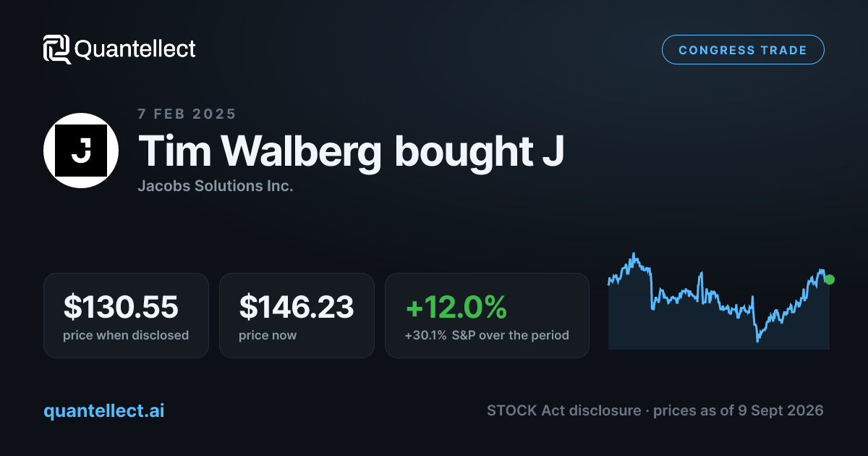Click the J stock price chart
Screen dimensions: 868x456
(x=719, y=300)
